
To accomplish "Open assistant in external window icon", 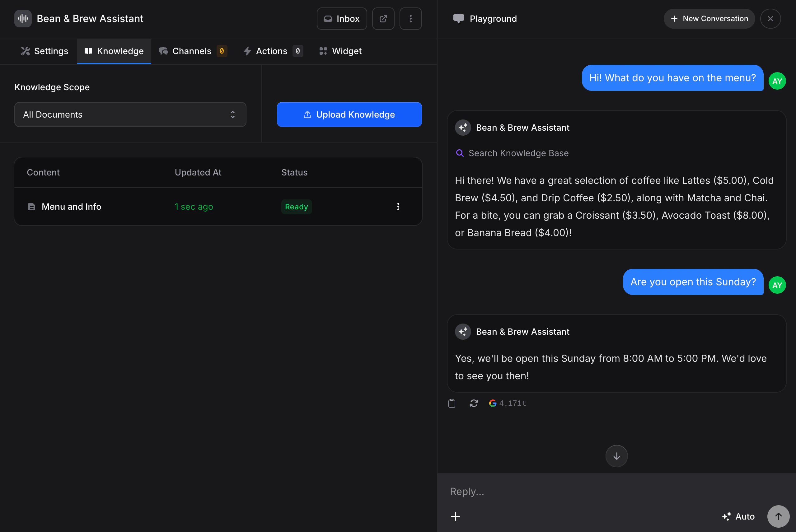I will pos(383,19).
